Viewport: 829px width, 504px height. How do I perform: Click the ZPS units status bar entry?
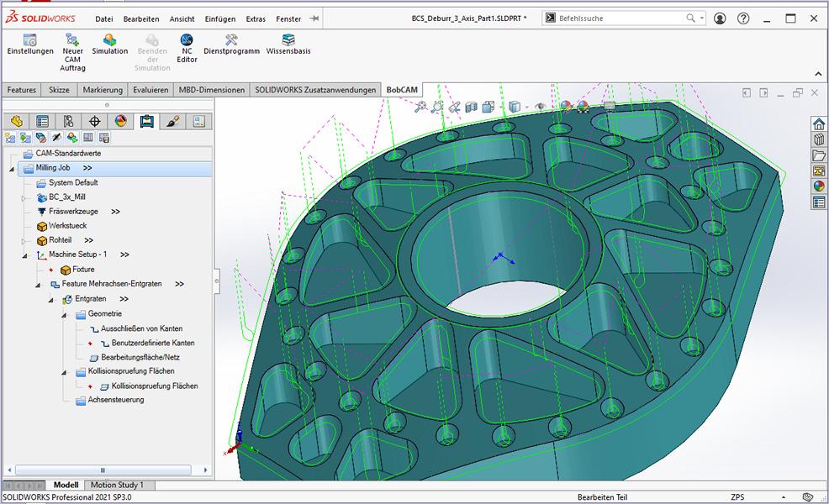pos(737,497)
